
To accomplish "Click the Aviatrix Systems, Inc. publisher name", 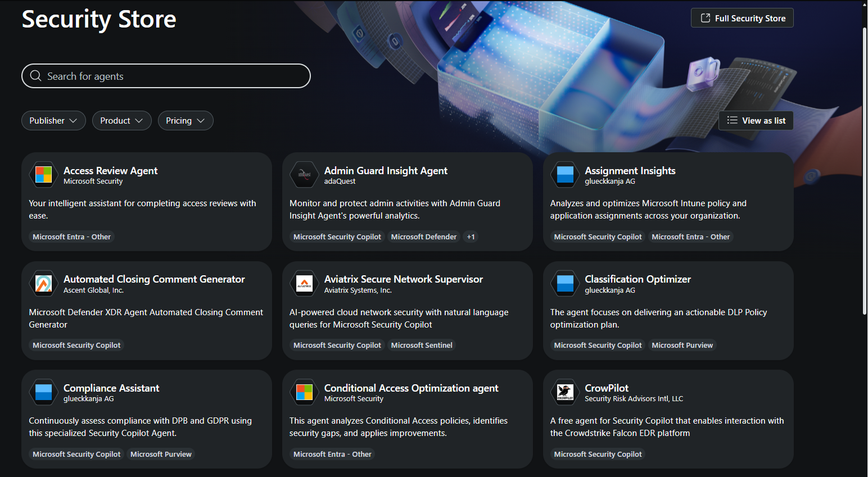I will pyautogui.click(x=358, y=290).
